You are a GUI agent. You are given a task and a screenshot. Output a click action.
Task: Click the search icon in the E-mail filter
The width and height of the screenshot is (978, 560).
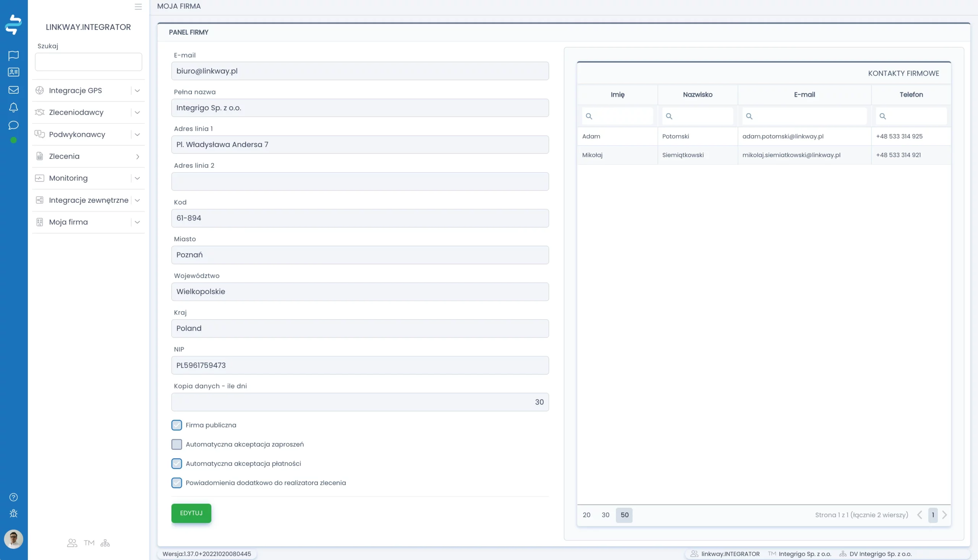click(749, 116)
